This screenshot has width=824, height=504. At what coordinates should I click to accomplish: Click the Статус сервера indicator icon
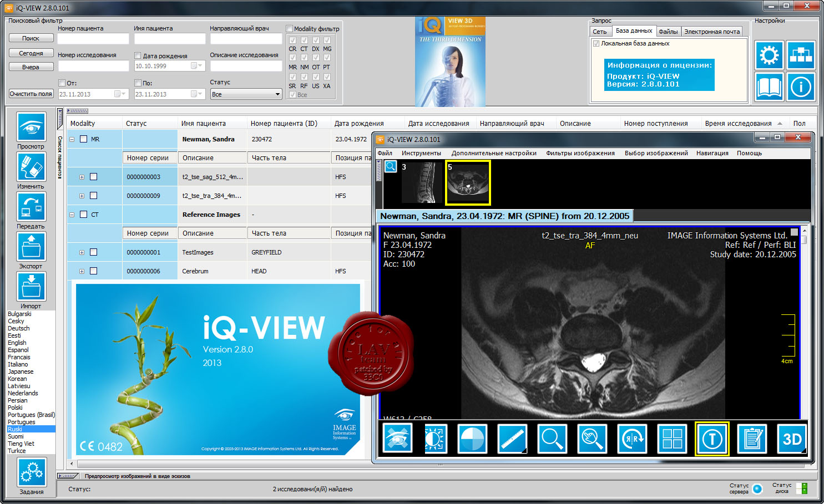click(757, 488)
